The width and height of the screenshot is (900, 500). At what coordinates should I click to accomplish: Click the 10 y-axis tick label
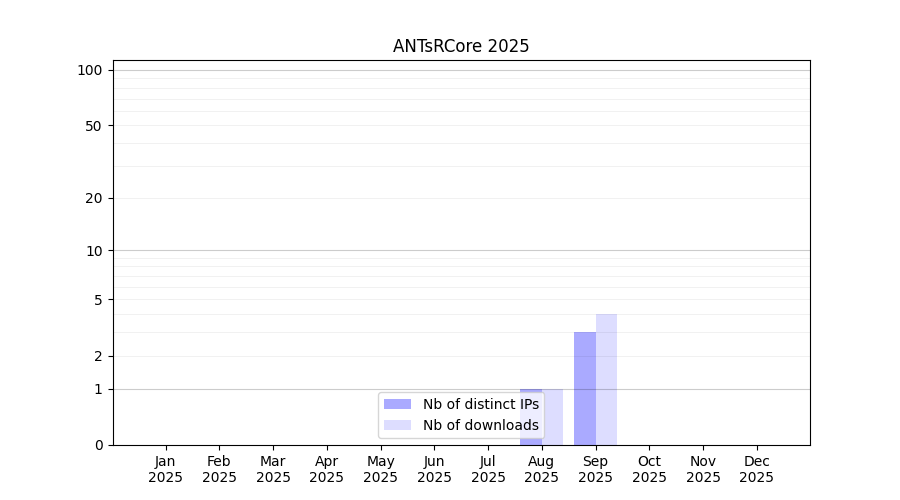pos(94,251)
